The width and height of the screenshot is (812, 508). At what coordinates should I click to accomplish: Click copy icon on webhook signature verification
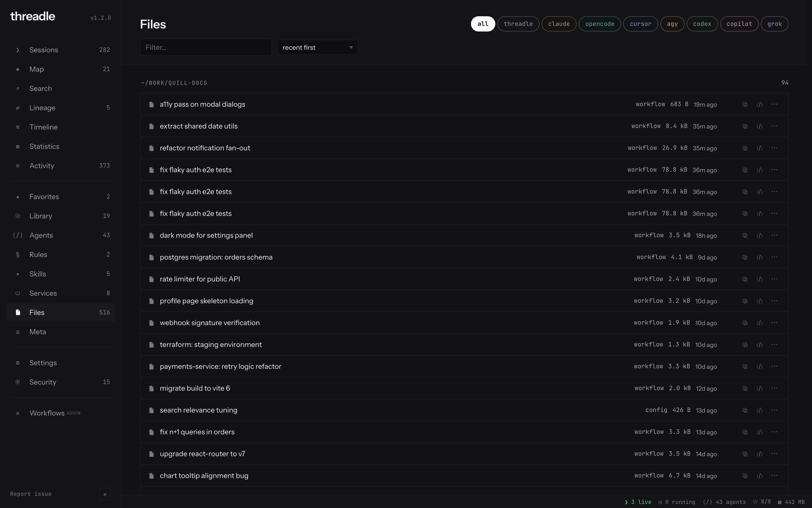coord(745,323)
